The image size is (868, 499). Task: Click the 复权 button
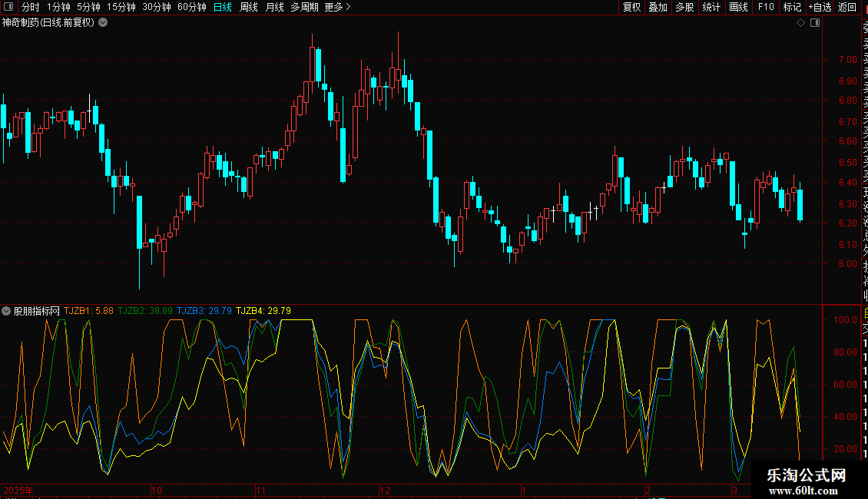pos(631,7)
